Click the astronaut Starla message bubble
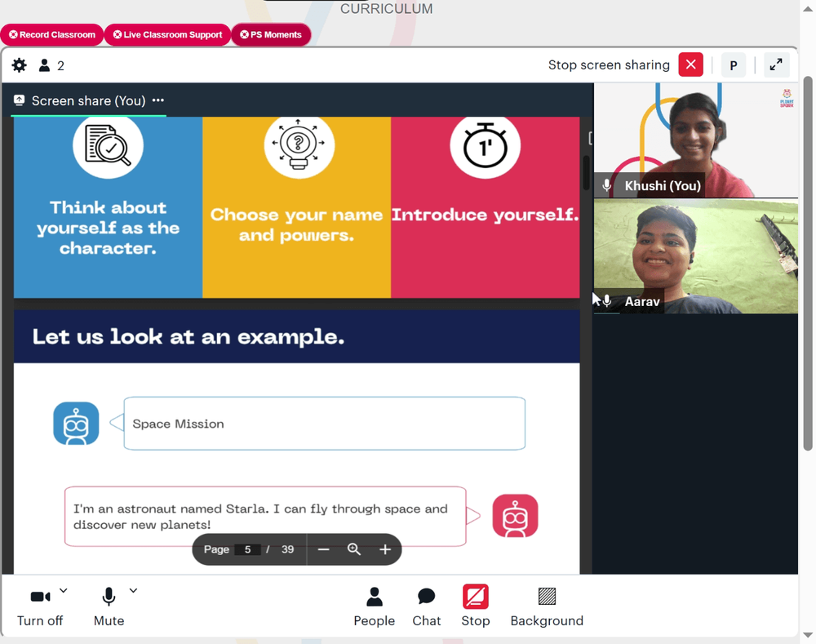This screenshot has width=816, height=644. (265, 516)
